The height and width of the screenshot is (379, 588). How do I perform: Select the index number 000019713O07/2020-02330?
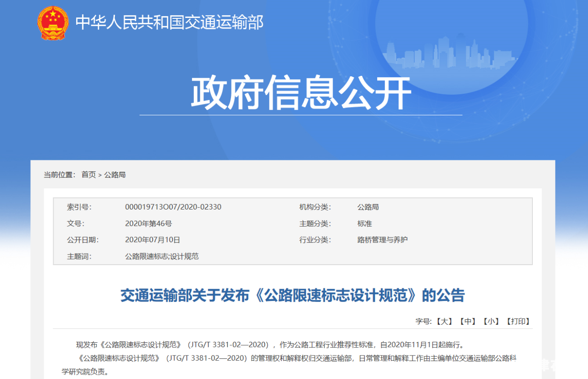pos(173,207)
